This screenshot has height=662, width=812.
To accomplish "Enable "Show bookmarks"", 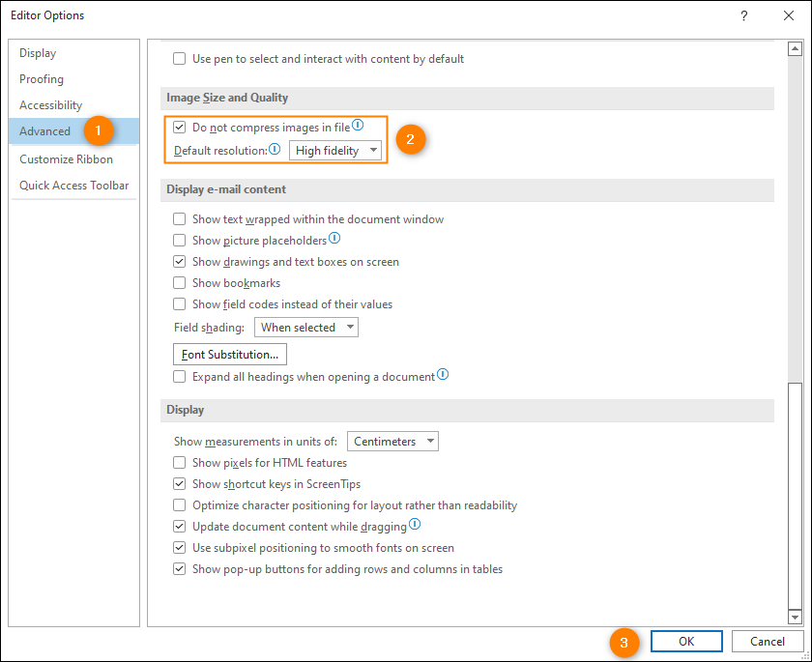I will pyautogui.click(x=179, y=282).
